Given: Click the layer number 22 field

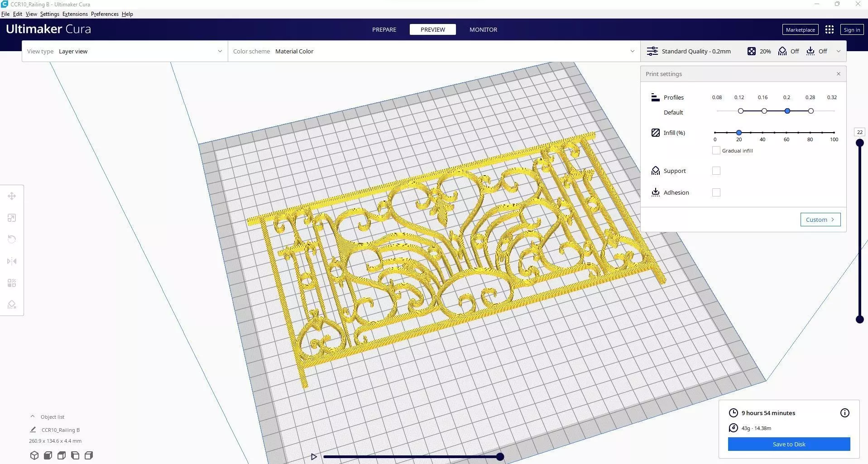Looking at the screenshot, I should coord(859,132).
